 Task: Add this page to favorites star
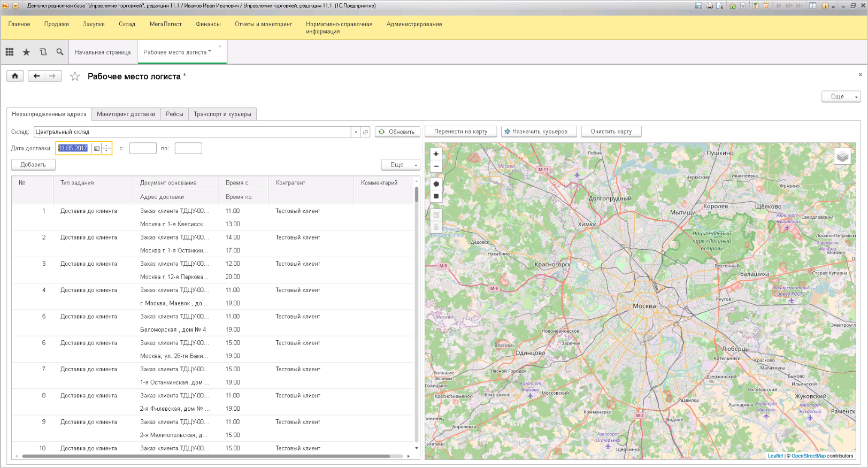click(75, 76)
